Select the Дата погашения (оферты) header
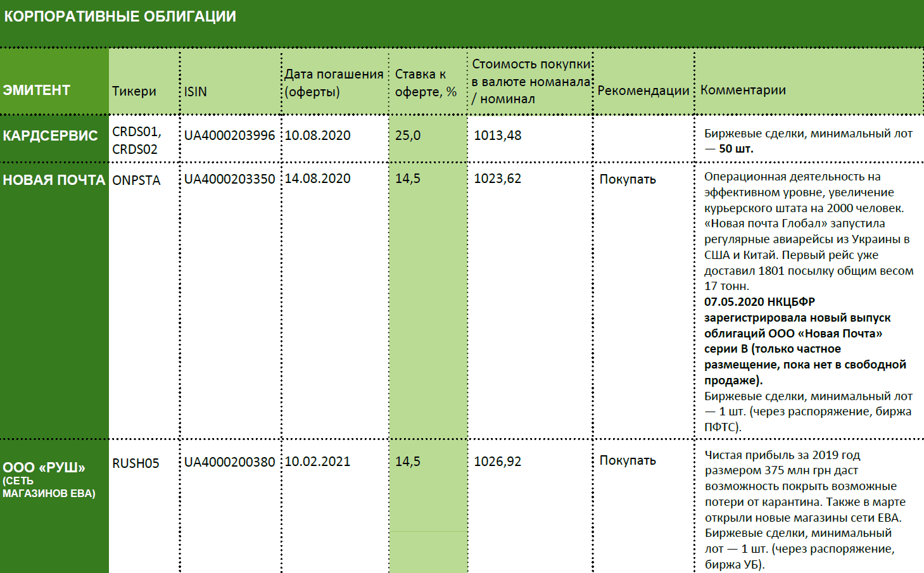 [334, 83]
